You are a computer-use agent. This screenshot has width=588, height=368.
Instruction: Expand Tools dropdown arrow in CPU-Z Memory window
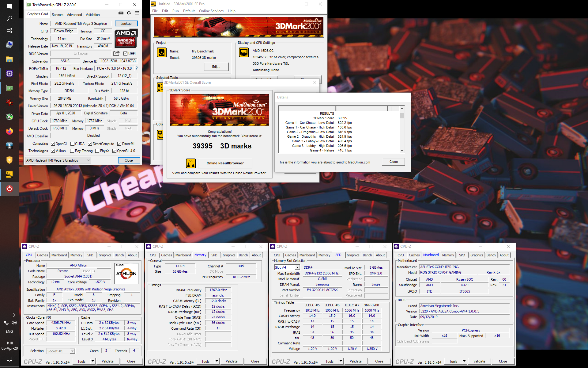coord(217,361)
